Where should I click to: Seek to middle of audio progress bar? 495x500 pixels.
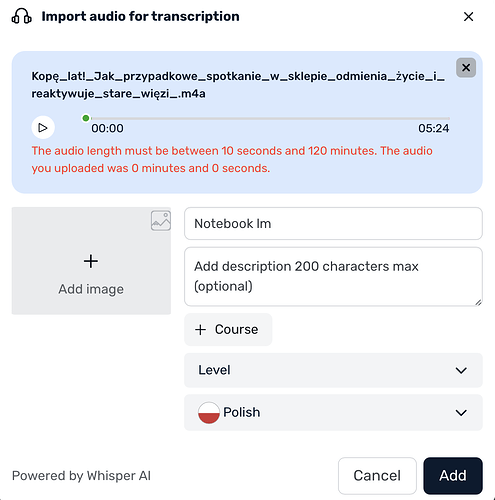269,118
